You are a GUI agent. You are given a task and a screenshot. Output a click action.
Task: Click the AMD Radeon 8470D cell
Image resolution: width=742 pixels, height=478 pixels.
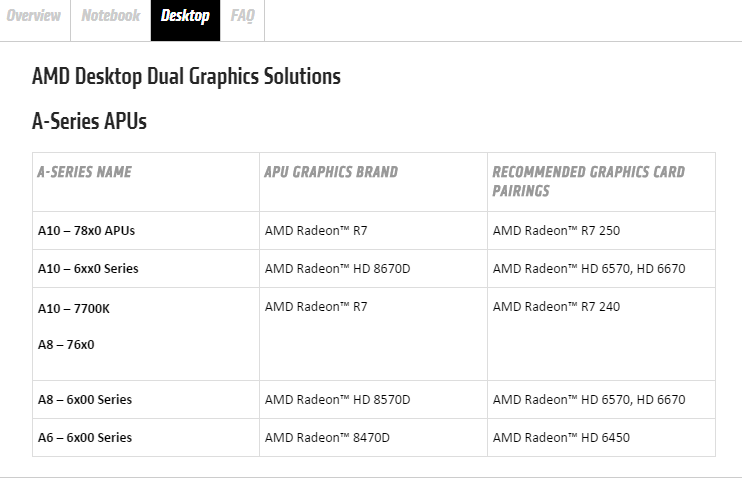click(327, 437)
